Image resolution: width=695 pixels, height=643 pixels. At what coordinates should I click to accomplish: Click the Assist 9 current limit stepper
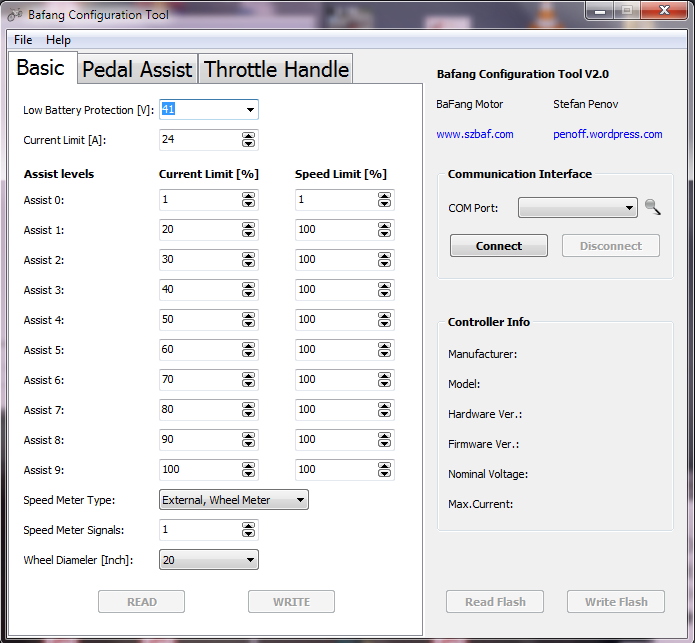[248, 470]
